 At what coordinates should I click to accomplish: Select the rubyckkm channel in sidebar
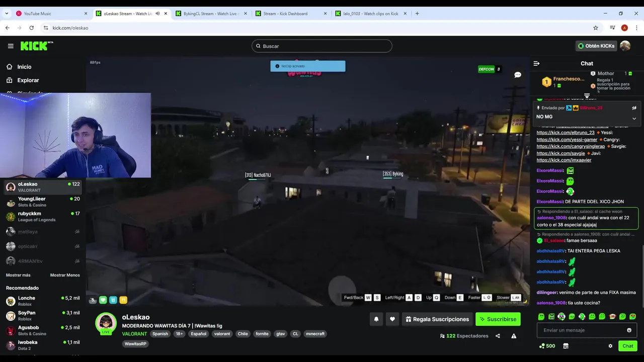tap(43, 217)
